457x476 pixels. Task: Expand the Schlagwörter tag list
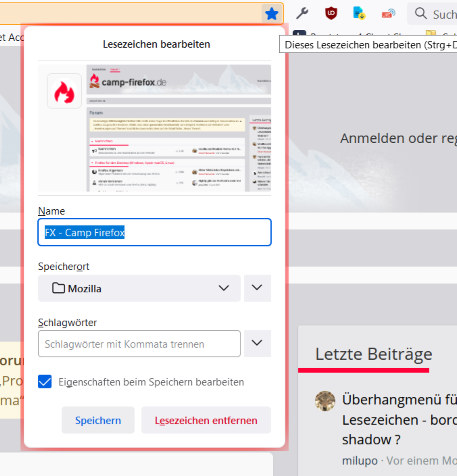[x=257, y=343]
